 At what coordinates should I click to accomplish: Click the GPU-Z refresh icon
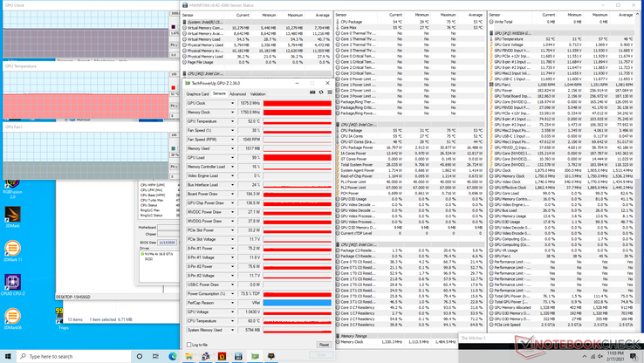(x=321, y=92)
